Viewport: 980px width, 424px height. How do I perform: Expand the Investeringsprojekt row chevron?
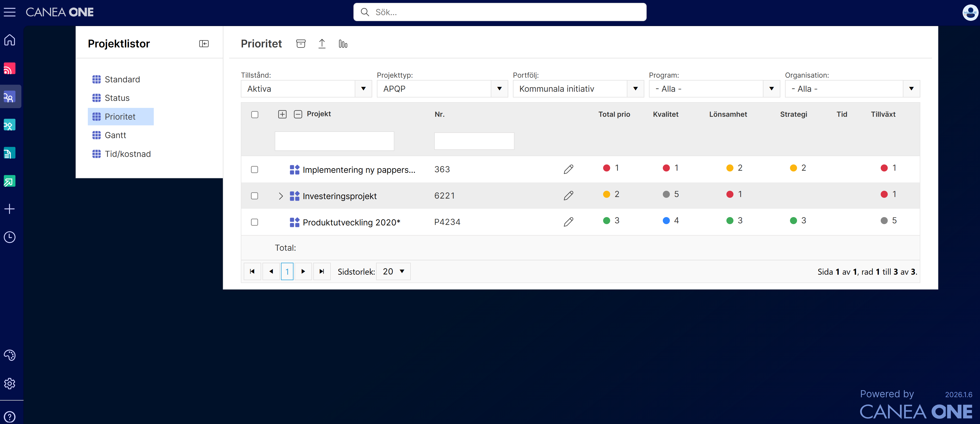click(281, 196)
